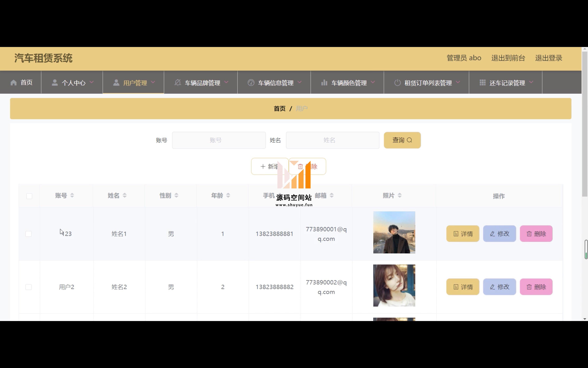This screenshot has width=588, height=368.
Task: Click 管理员 abo in the header
Action: 464,58
